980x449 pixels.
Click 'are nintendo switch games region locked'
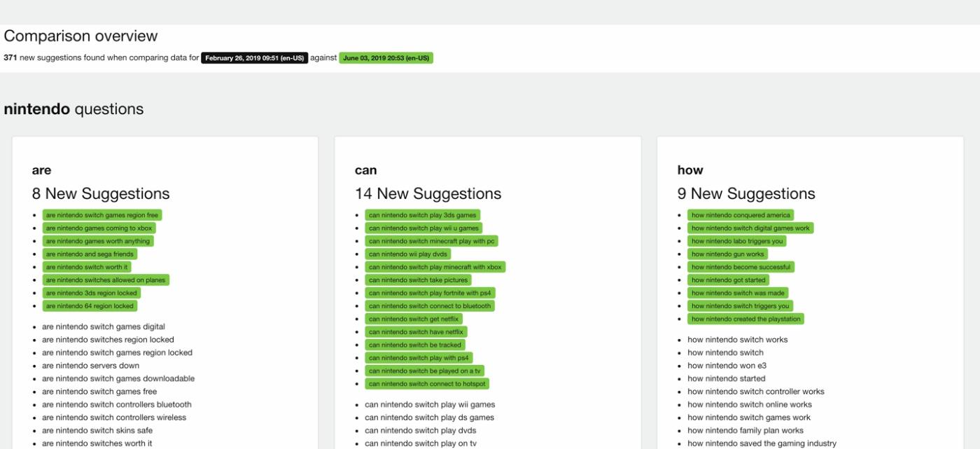[117, 352]
